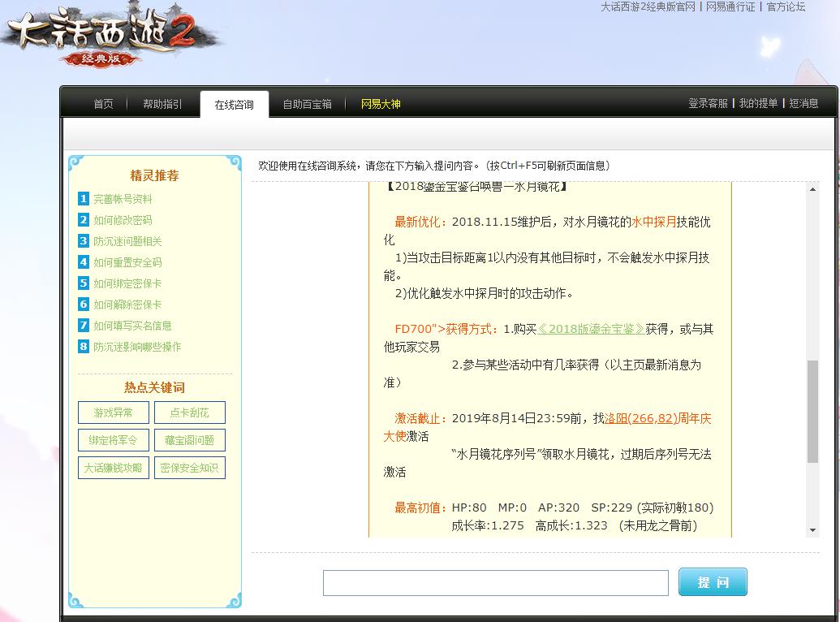Select the 绑定将军令 keyword button

(113, 440)
